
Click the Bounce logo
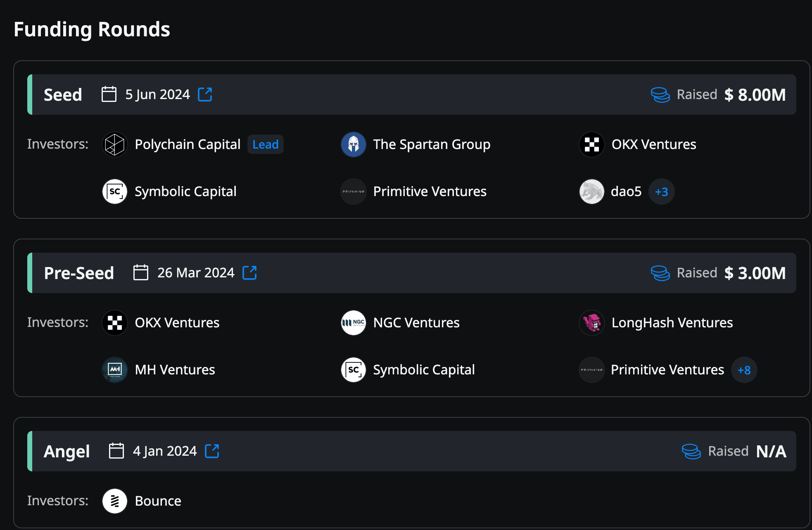(x=115, y=501)
